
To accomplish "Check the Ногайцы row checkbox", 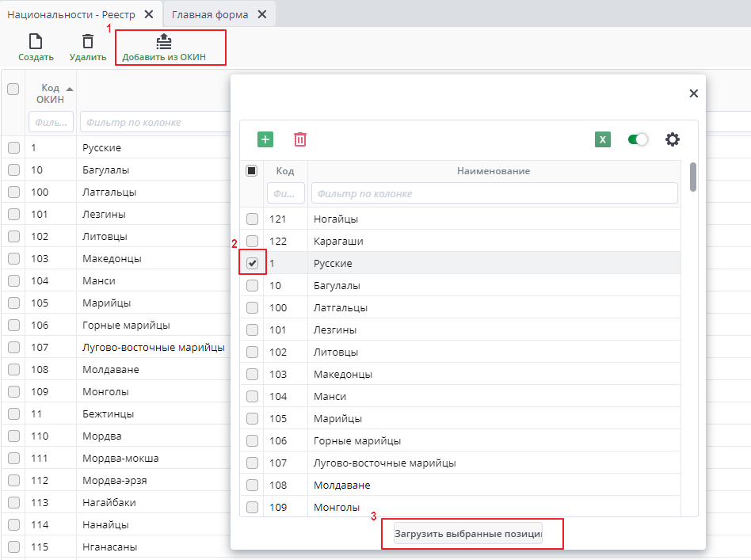I will (x=252, y=219).
